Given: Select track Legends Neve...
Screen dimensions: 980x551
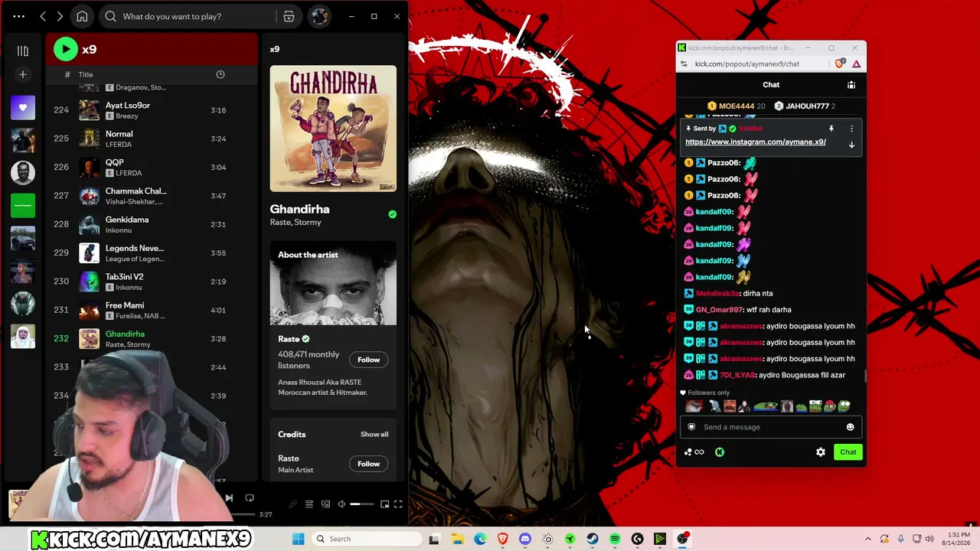Looking at the screenshot, I should (x=153, y=253).
